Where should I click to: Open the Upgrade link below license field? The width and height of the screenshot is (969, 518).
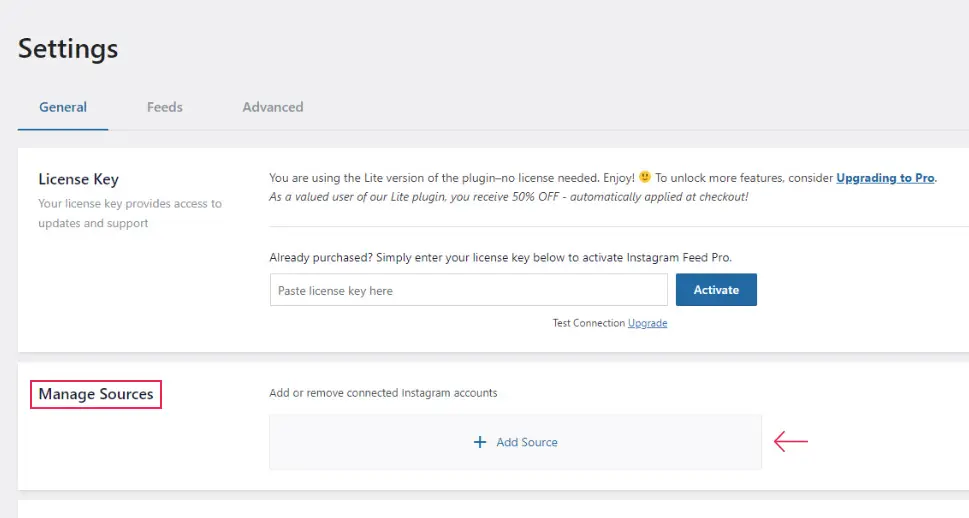(x=647, y=323)
